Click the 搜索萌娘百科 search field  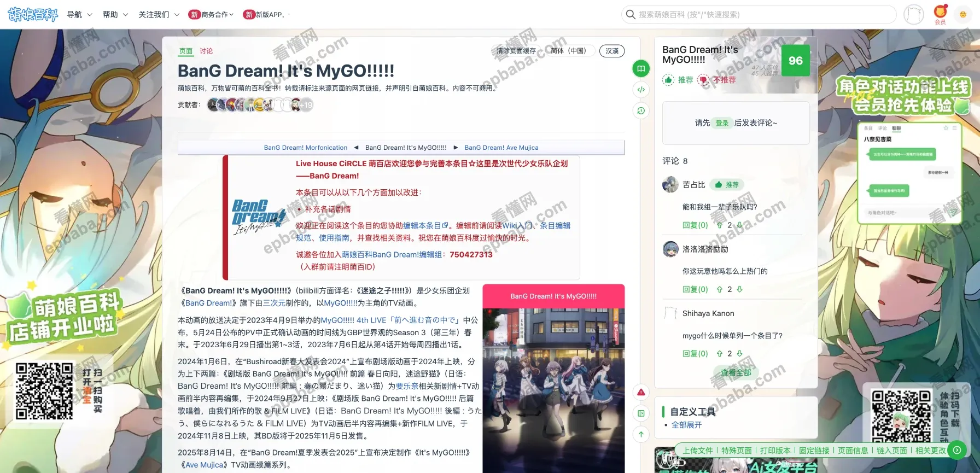click(x=759, y=15)
